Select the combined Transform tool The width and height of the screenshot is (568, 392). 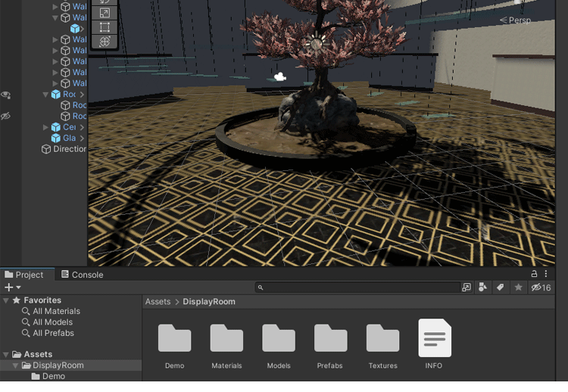click(105, 42)
